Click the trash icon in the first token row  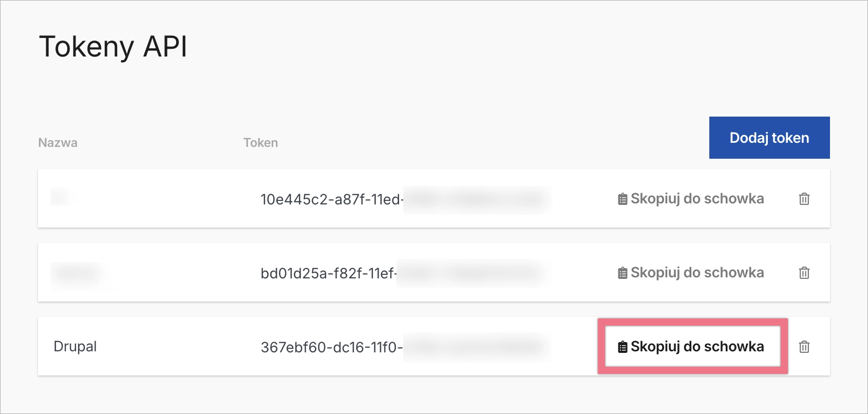click(x=803, y=199)
